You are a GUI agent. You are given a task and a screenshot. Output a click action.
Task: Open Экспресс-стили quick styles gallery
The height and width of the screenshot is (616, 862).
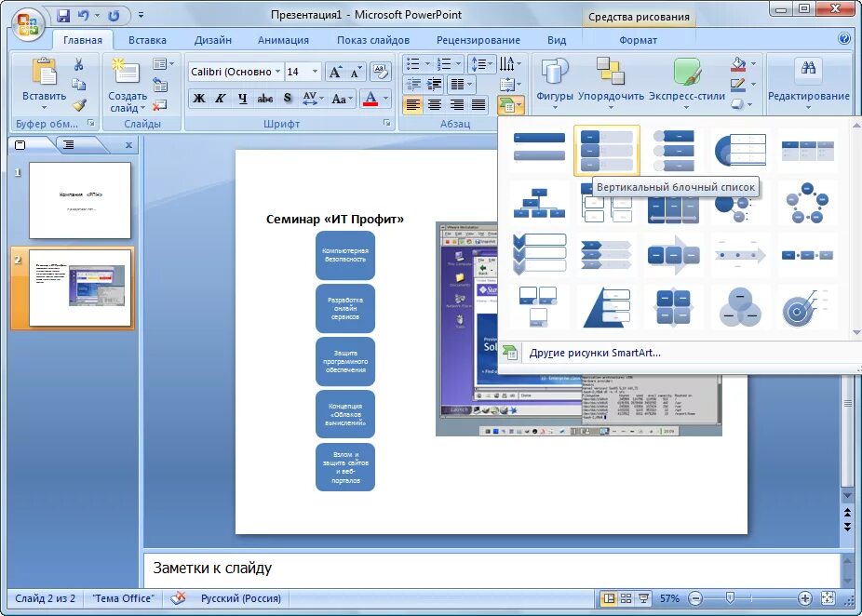point(687,83)
